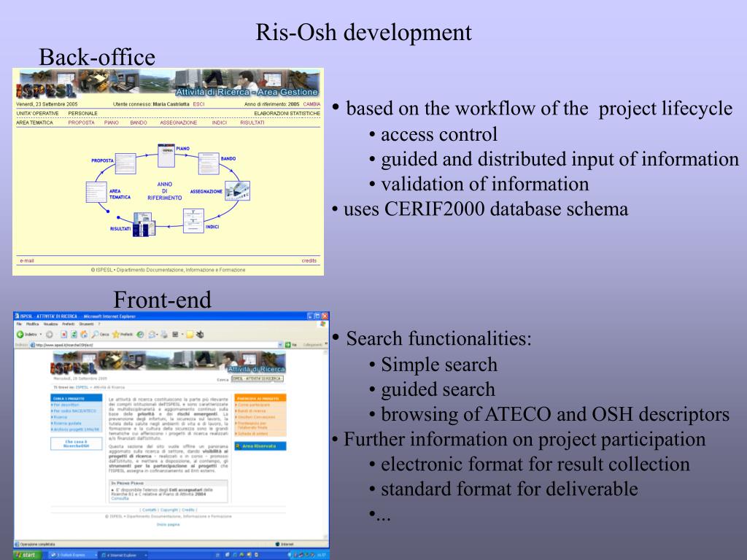Image resolution: width=747 pixels, height=560 pixels.
Task: Open the address bar dropdown arrow
Action: 281,345
